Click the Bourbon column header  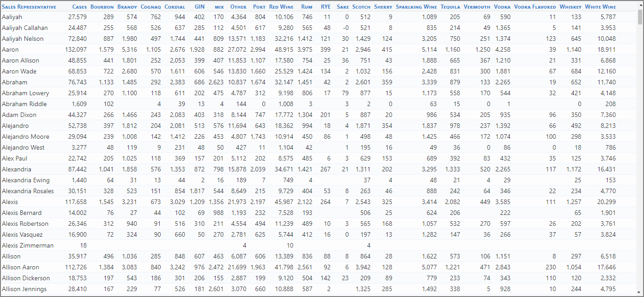tap(102, 7)
